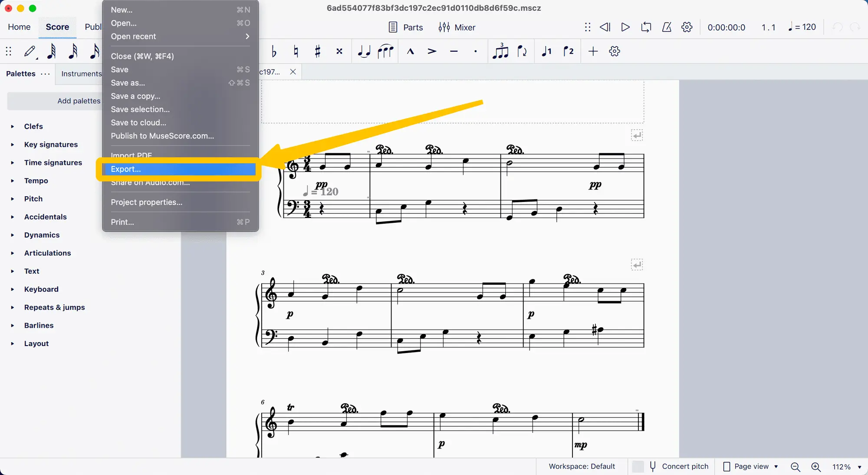868x475 pixels.
Task: Expand the Tempo palette
Action: tap(13, 181)
